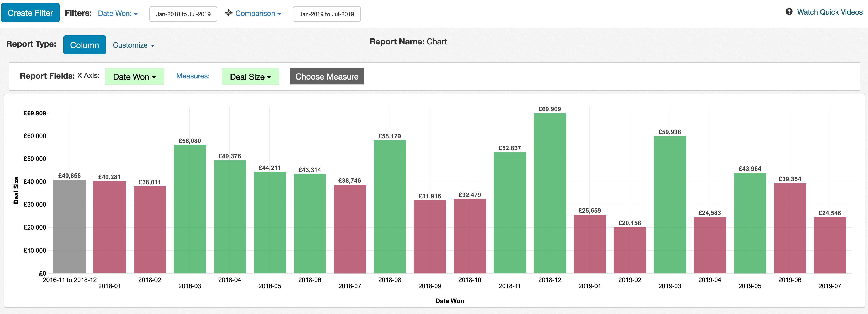The width and height of the screenshot is (868, 314).
Task: Click the Jan-2019 to Jul-2019 comparison range field
Action: (327, 14)
